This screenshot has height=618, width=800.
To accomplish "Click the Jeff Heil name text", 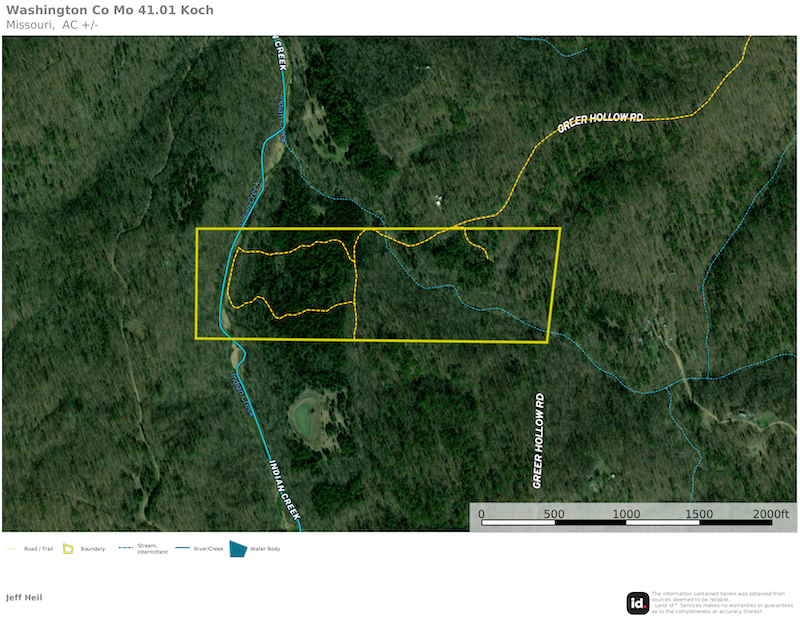I will click(x=24, y=598).
